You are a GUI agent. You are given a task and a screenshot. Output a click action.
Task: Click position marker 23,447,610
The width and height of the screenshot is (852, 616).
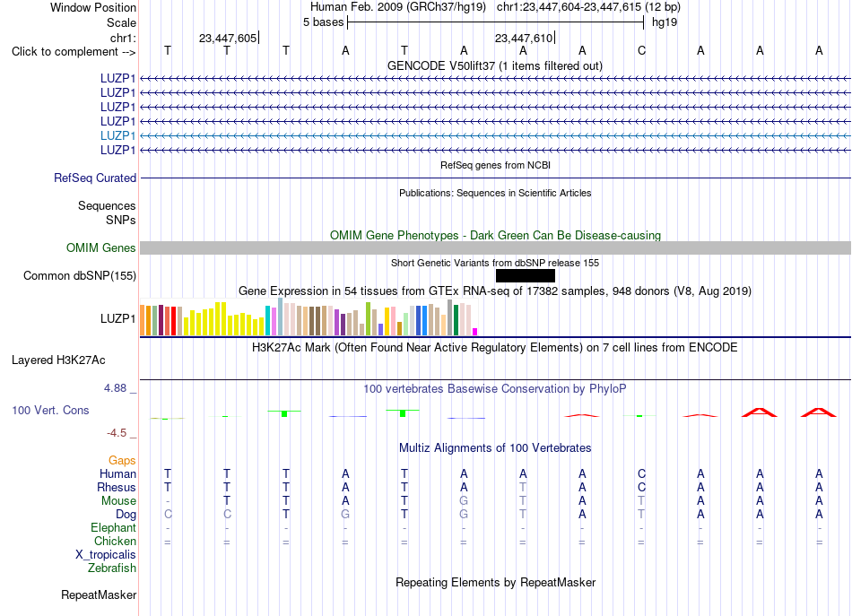[x=523, y=38]
